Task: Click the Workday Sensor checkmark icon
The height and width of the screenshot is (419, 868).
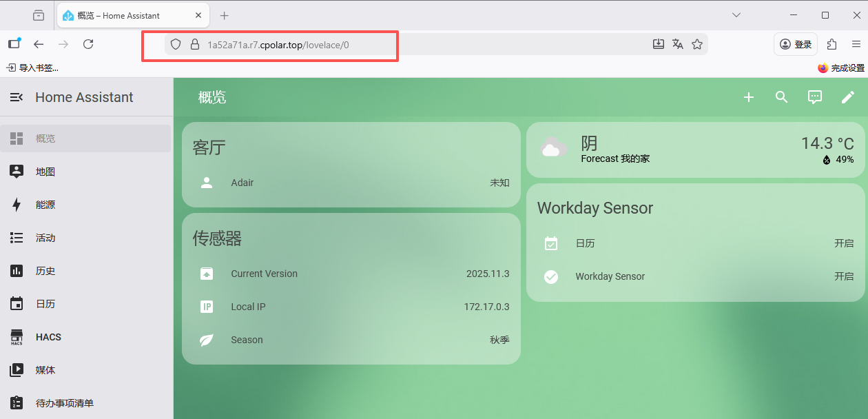Action: tap(551, 276)
